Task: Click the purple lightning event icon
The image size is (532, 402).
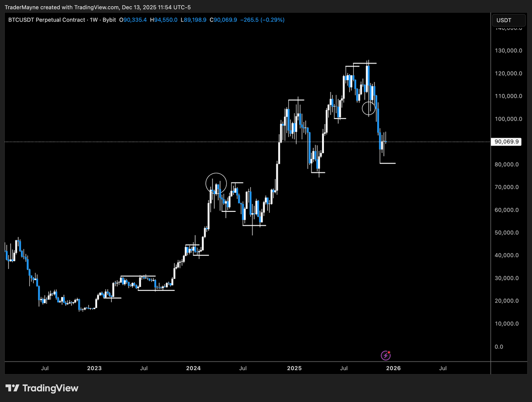Action: point(386,355)
